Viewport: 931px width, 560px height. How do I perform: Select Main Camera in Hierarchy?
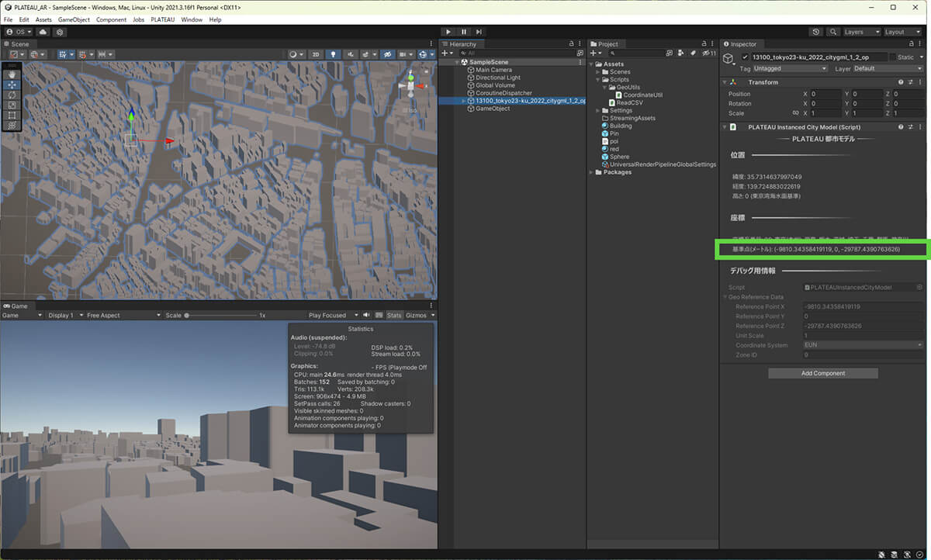click(x=493, y=70)
